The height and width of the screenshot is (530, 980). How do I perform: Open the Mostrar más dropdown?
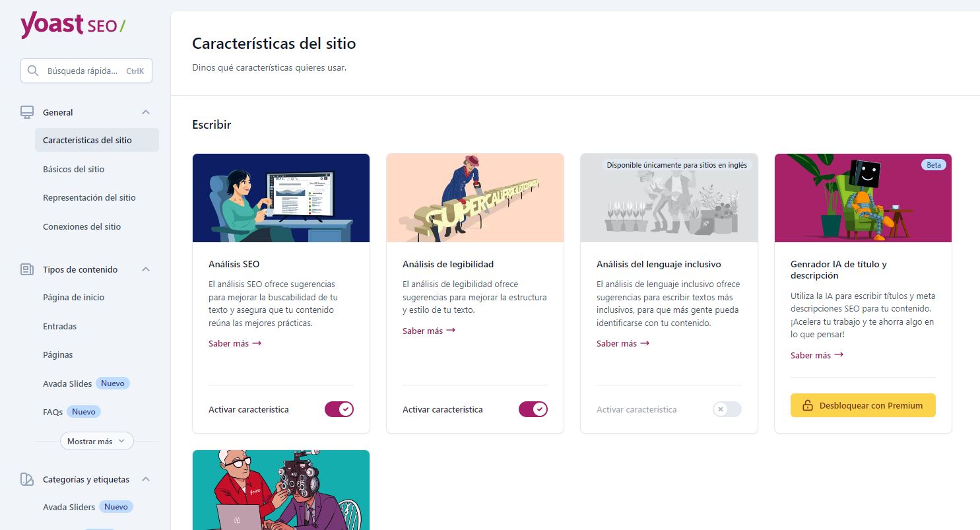pos(96,440)
